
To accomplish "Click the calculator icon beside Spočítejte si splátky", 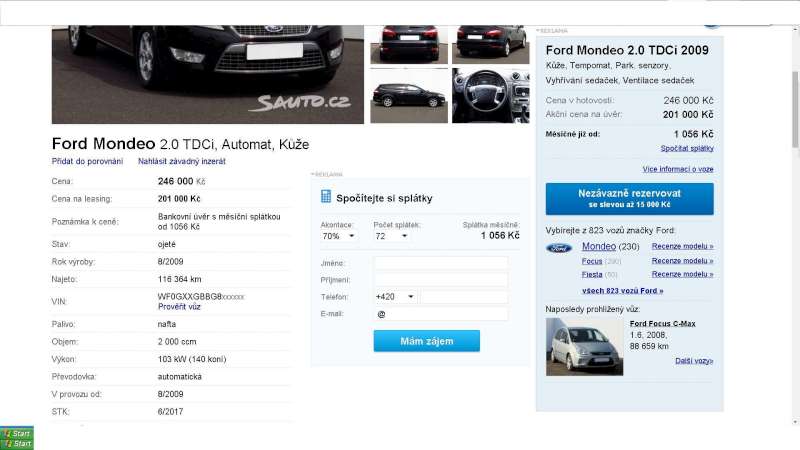I will (x=326, y=197).
